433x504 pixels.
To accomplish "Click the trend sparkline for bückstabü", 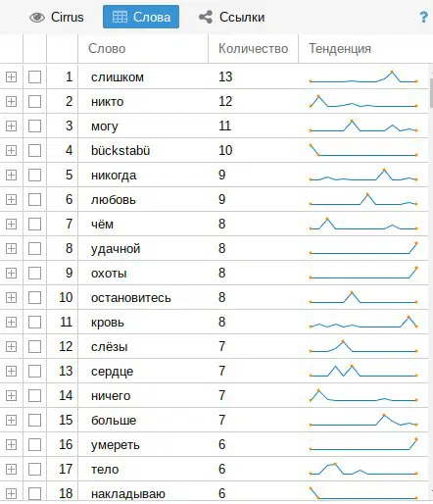I will pos(363,150).
